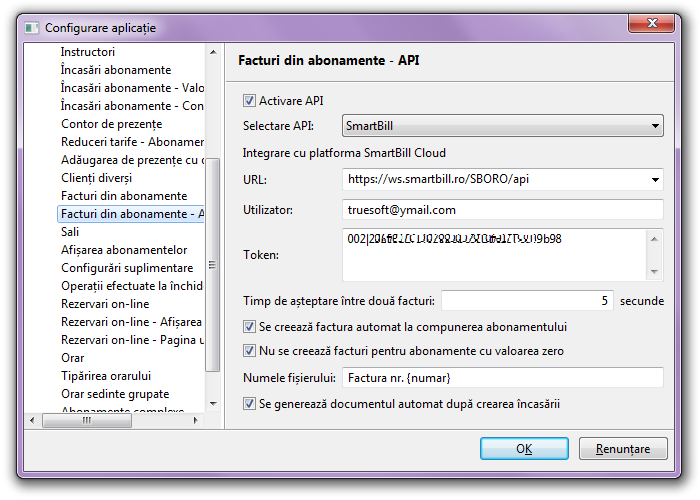Click the waiting time seconds field
Viewport: 700px width, 500px height.
pyautogui.click(x=527, y=300)
